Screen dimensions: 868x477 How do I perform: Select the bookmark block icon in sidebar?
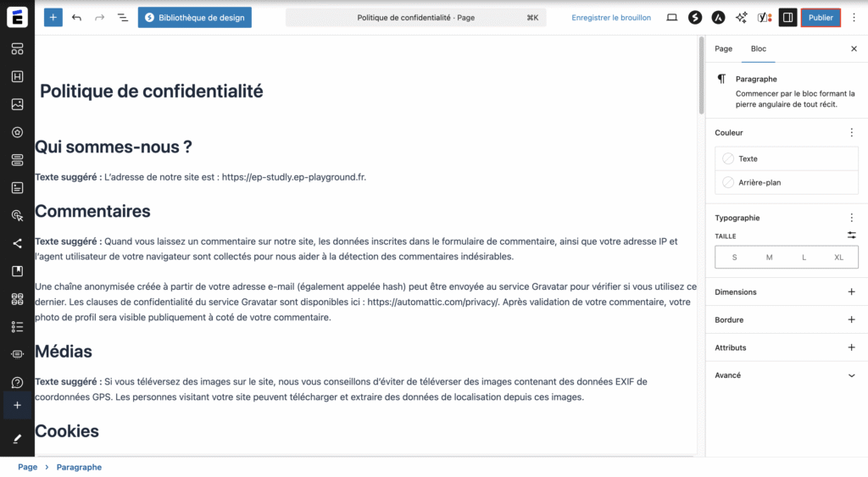click(17, 271)
